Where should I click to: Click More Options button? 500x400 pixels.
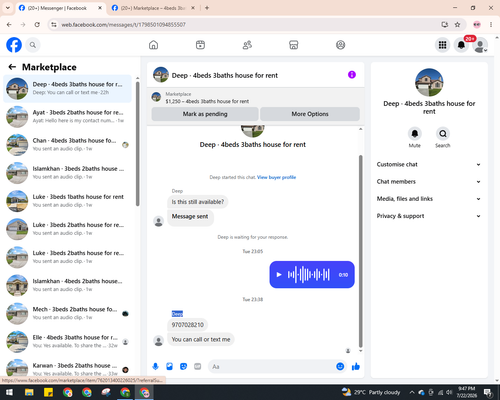310,114
